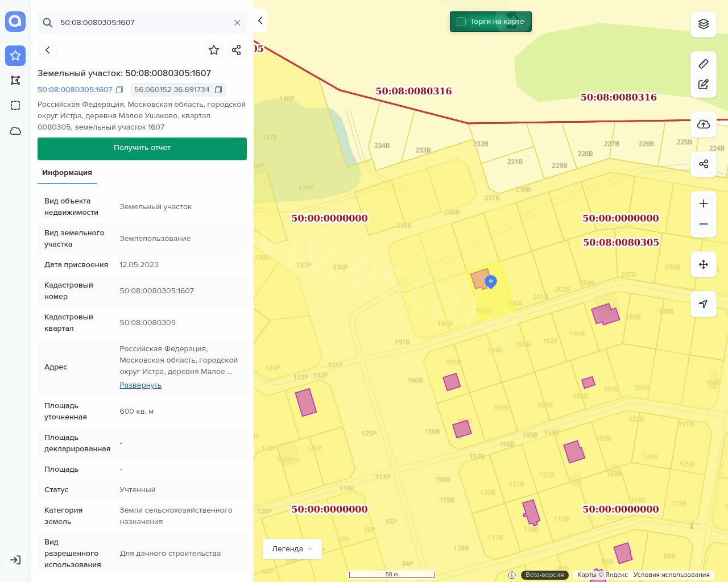Expand the Легенда panel

coord(292,549)
